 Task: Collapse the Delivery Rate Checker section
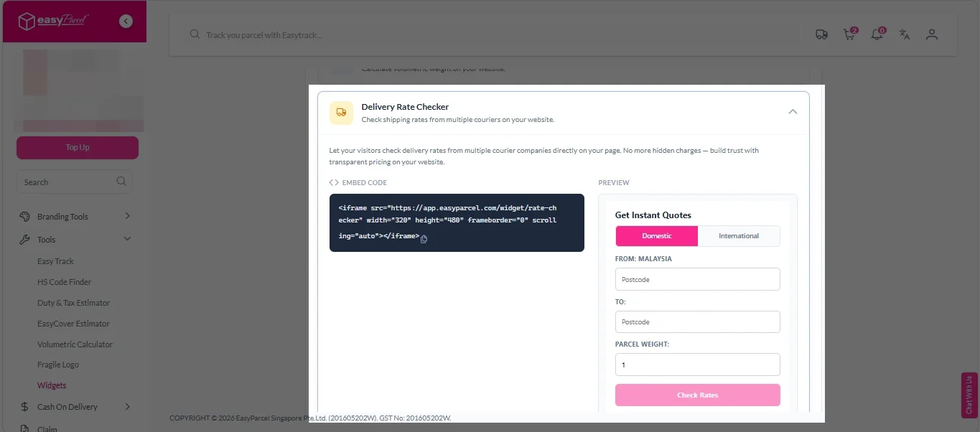point(793,112)
